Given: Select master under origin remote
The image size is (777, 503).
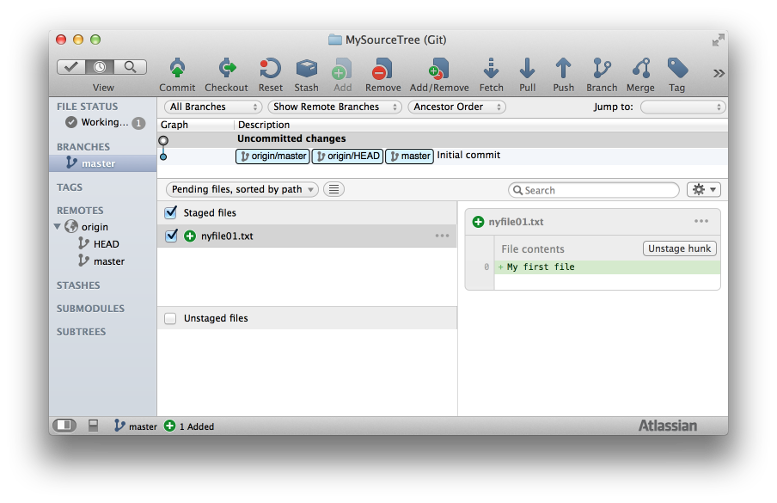Looking at the screenshot, I should pos(102,261).
